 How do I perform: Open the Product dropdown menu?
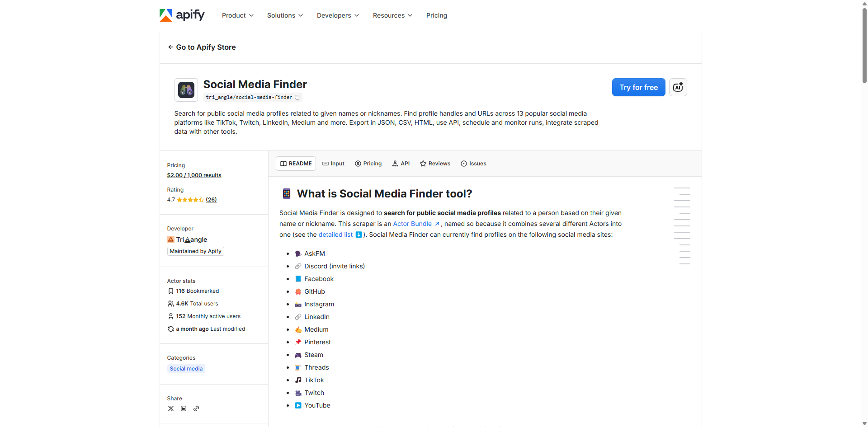click(x=237, y=15)
